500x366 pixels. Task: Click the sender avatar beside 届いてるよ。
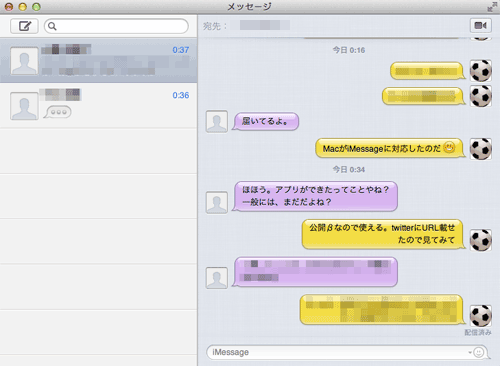(217, 122)
